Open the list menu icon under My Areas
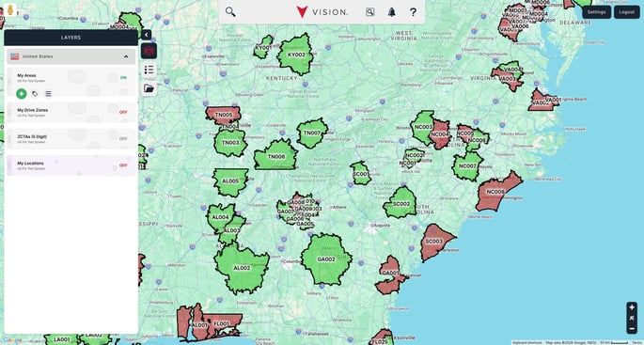 tap(48, 94)
